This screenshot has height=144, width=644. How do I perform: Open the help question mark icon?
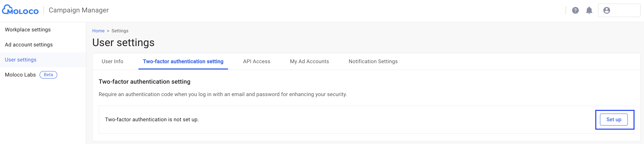[x=575, y=10]
